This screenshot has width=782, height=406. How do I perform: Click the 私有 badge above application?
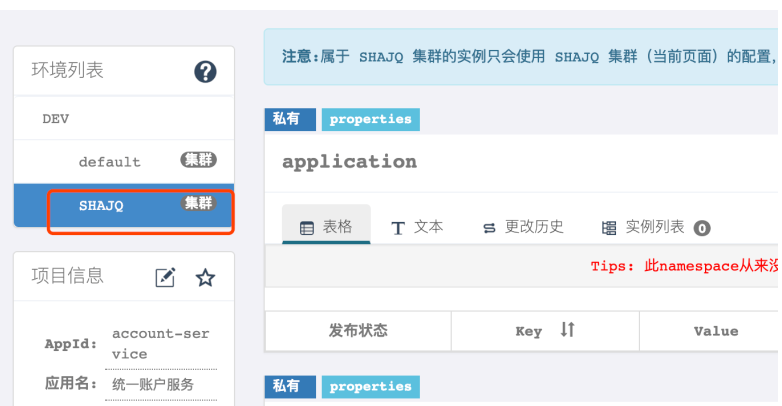click(x=287, y=119)
